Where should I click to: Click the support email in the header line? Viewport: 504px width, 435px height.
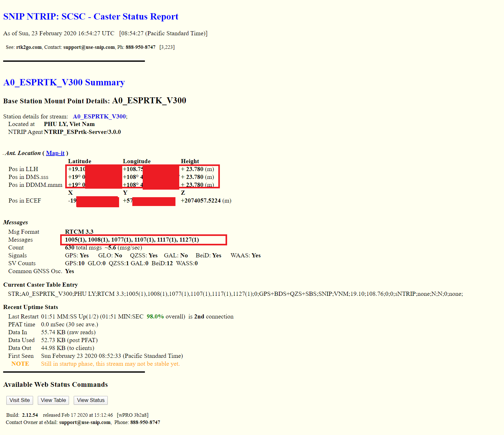89,47
